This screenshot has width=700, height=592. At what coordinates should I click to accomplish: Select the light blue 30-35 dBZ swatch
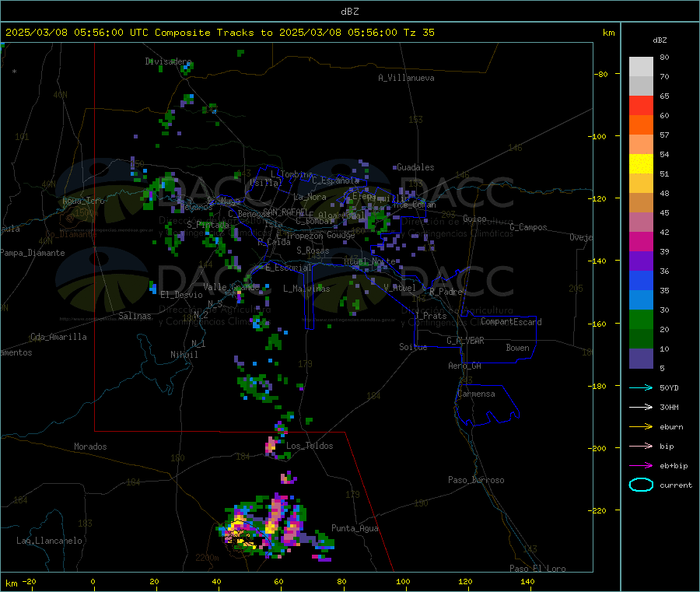[641, 300]
